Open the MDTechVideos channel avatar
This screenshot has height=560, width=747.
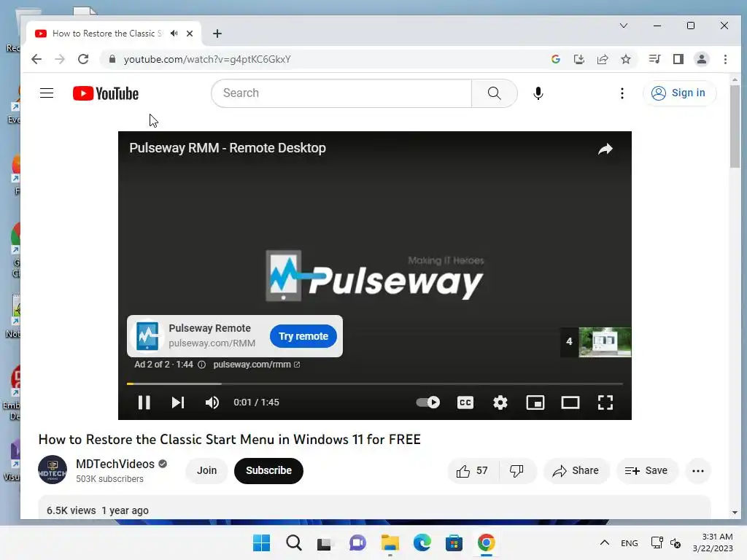[53, 470]
